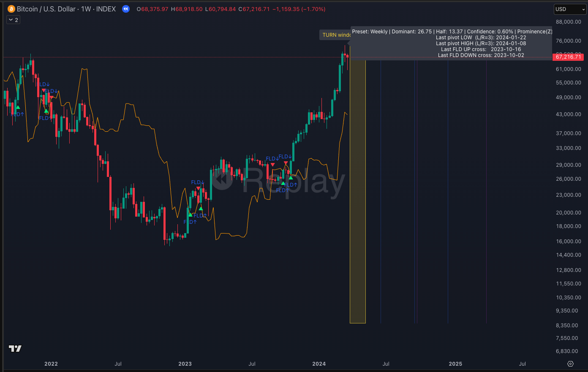Open chart settings gear icon

coord(570,364)
